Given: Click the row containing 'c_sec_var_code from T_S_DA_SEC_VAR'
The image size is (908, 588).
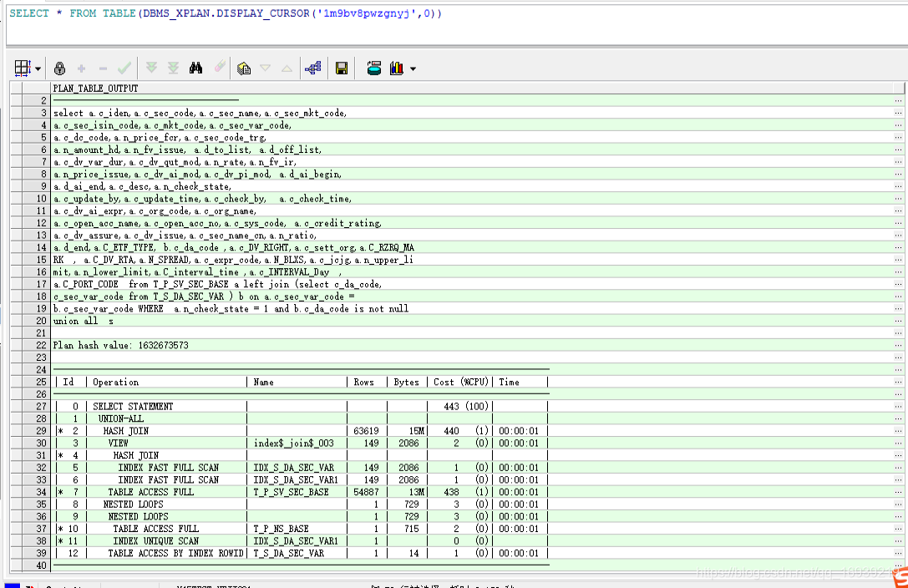Looking at the screenshot, I should point(472,297).
